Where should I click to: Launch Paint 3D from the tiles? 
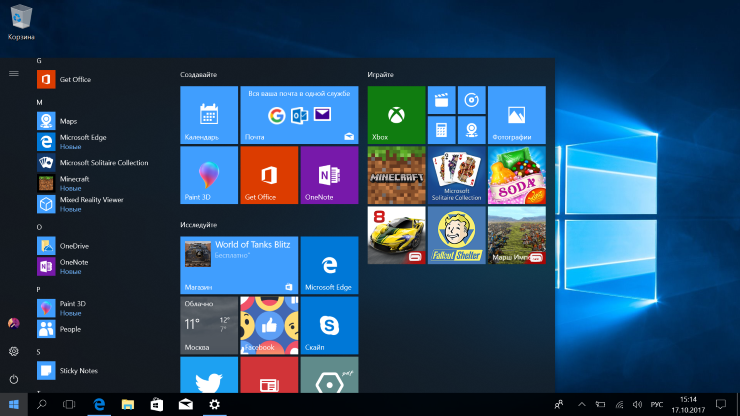(x=209, y=175)
